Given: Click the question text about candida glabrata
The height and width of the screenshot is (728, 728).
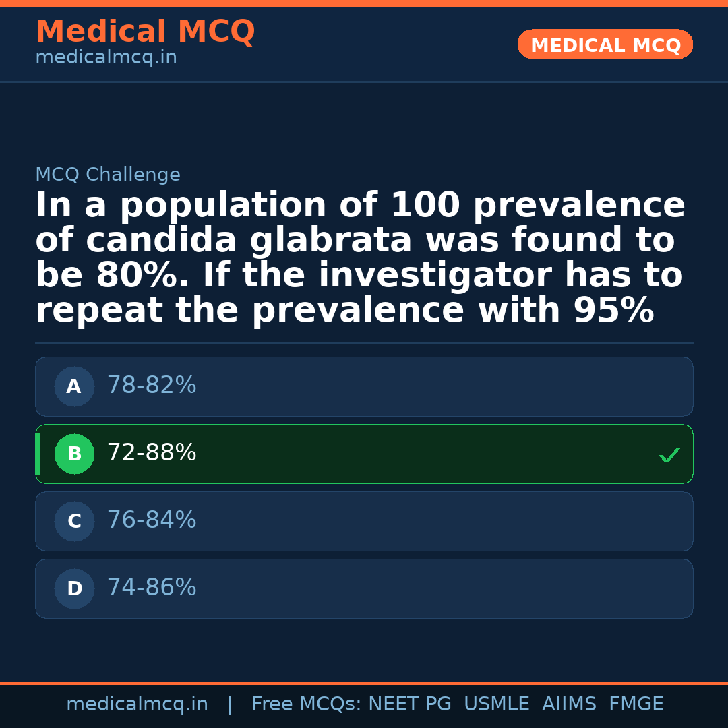Looking at the screenshot, I should click(x=360, y=258).
